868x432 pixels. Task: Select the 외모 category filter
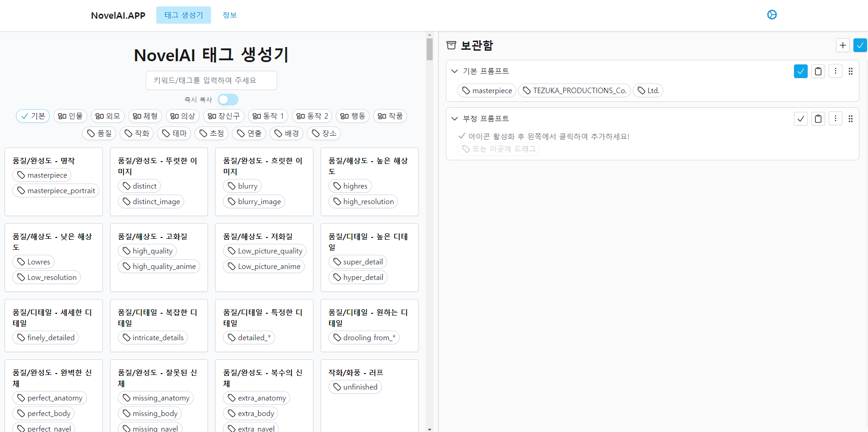(x=108, y=116)
